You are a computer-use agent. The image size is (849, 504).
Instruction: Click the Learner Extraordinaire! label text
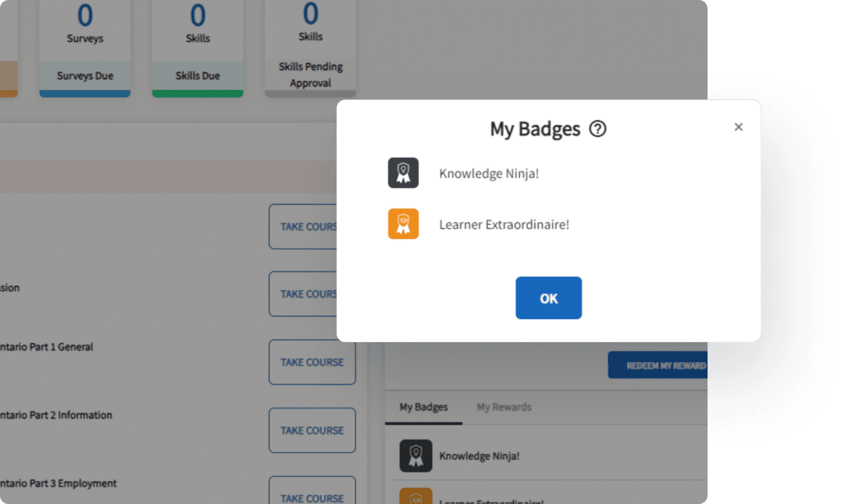pyautogui.click(x=504, y=224)
